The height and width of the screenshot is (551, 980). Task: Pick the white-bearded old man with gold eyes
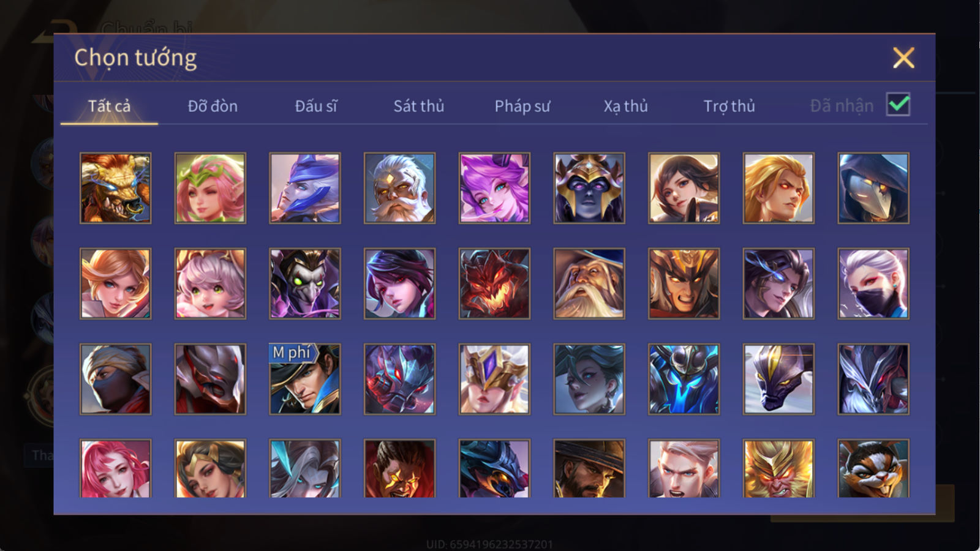point(399,188)
